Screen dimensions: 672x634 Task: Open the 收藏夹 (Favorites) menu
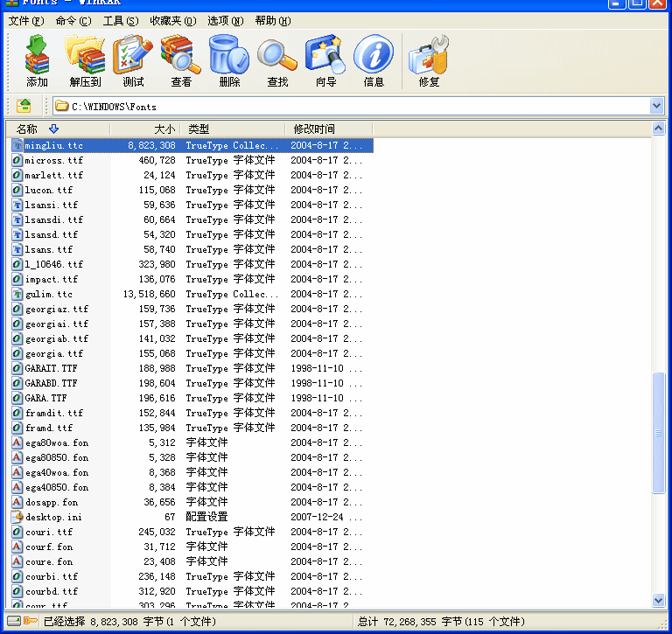[x=172, y=21]
